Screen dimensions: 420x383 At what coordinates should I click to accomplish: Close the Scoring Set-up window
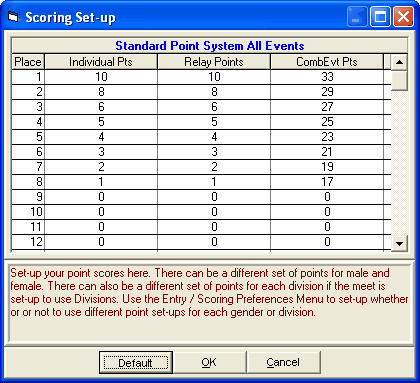coord(403,16)
